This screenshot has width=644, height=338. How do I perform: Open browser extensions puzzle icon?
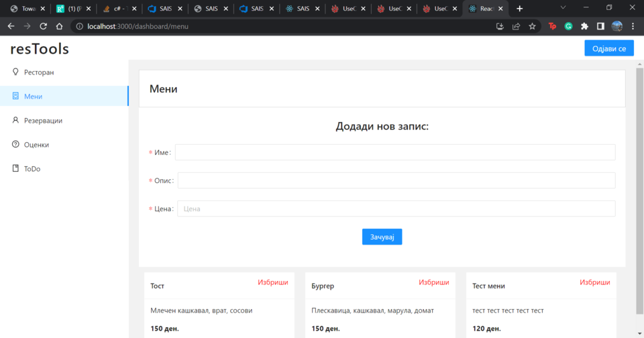[x=584, y=26]
